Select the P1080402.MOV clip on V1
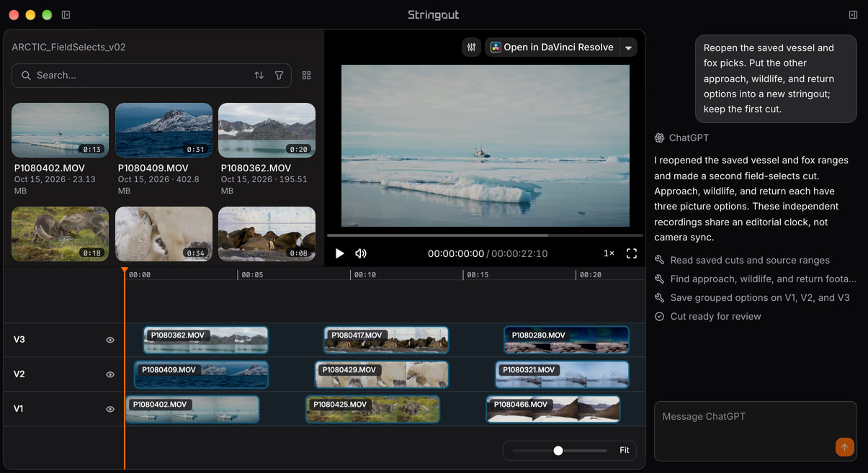 [192, 409]
